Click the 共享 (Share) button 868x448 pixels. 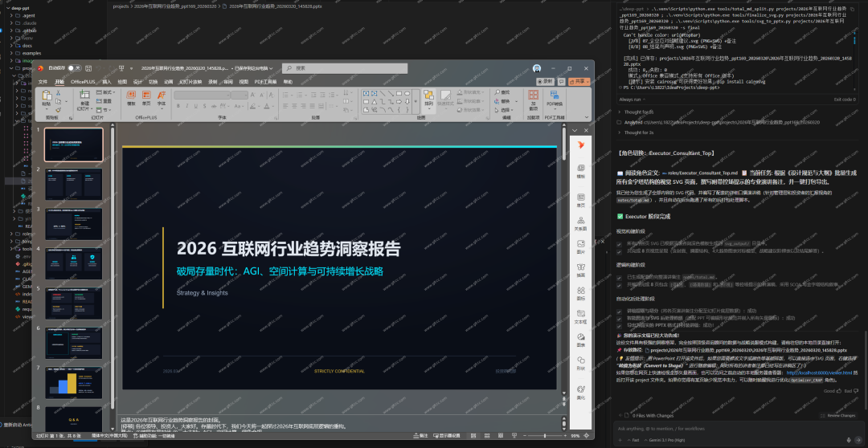tap(579, 81)
